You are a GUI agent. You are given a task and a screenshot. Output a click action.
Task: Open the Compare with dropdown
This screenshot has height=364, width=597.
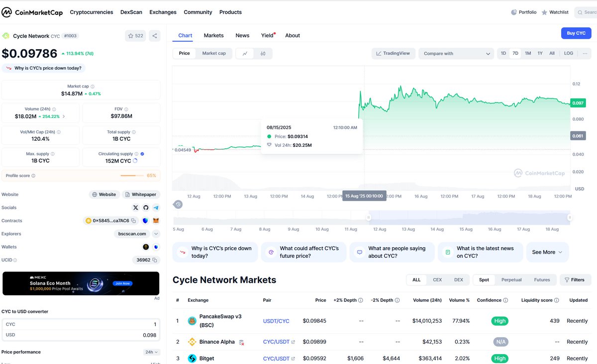pyautogui.click(x=456, y=54)
